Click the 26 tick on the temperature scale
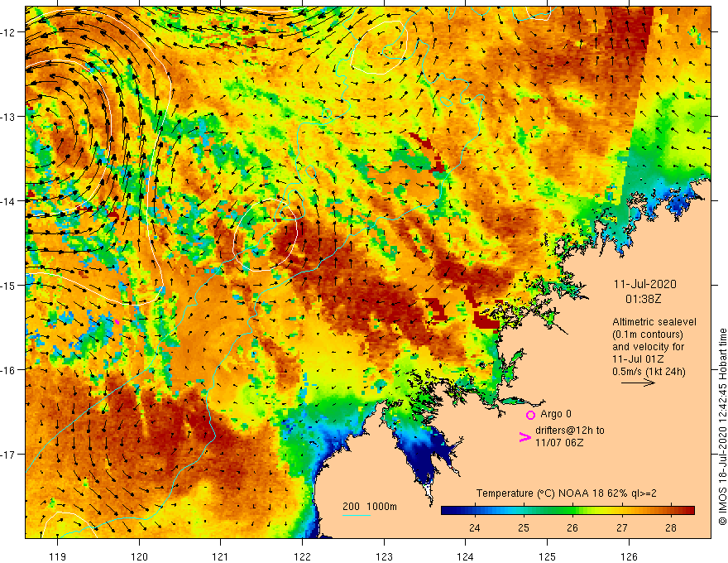 (572, 527)
